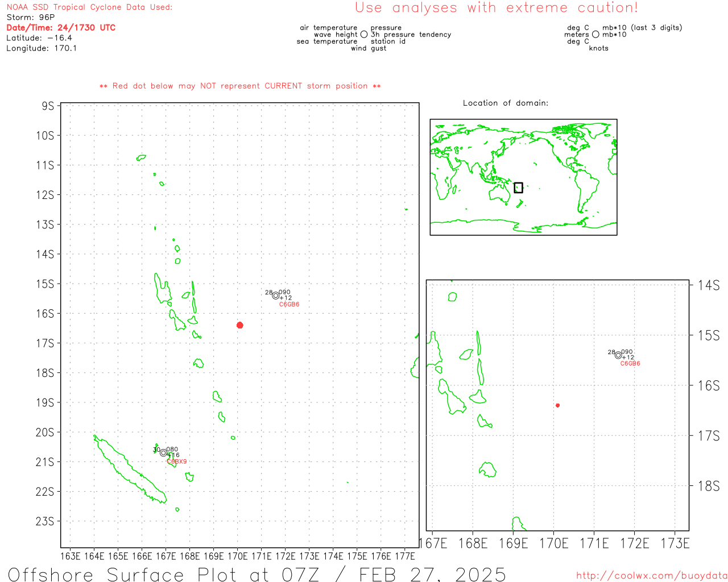Image resolution: width=728 pixels, height=582 pixels.
Task: Click the wind gust legend label
Action: coord(369,48)
